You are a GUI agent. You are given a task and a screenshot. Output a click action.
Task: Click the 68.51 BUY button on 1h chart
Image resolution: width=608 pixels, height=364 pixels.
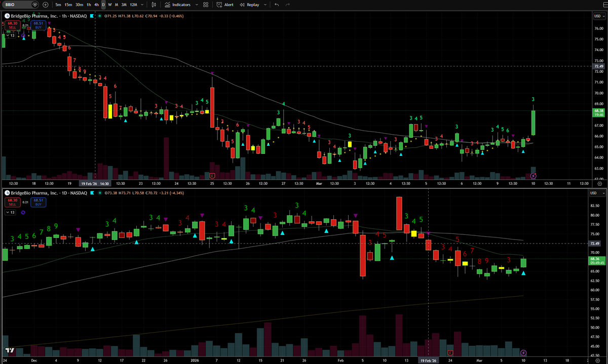point(38,25)
